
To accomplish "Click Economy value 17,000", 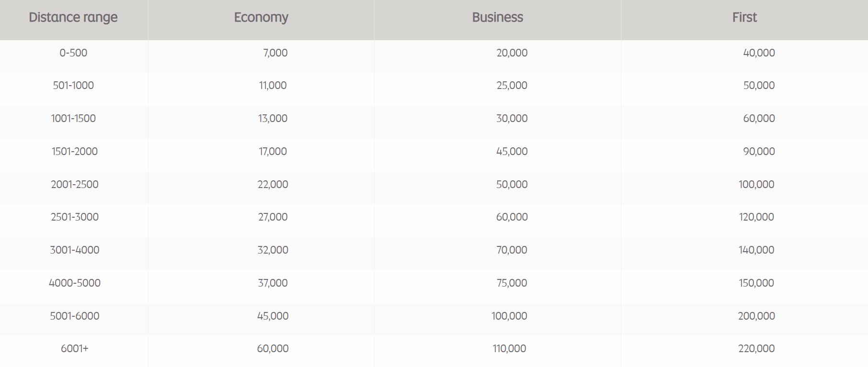I will point(273,151).
